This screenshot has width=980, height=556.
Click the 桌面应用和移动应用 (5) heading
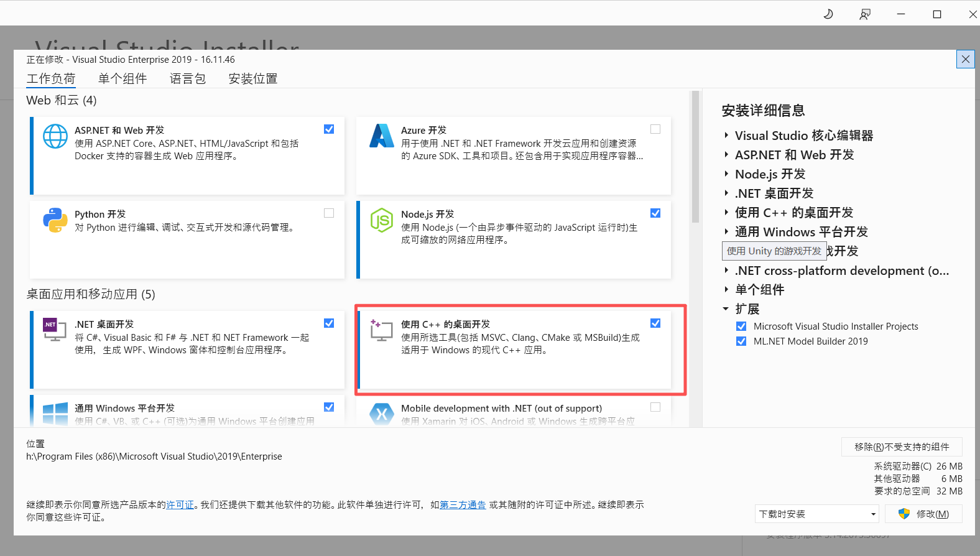(x=91, y=294)
